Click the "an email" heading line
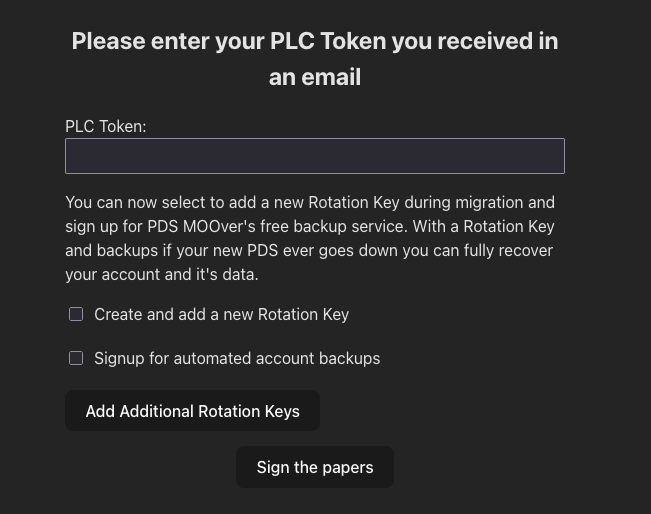The image size is (651, 514). [314, 77]
